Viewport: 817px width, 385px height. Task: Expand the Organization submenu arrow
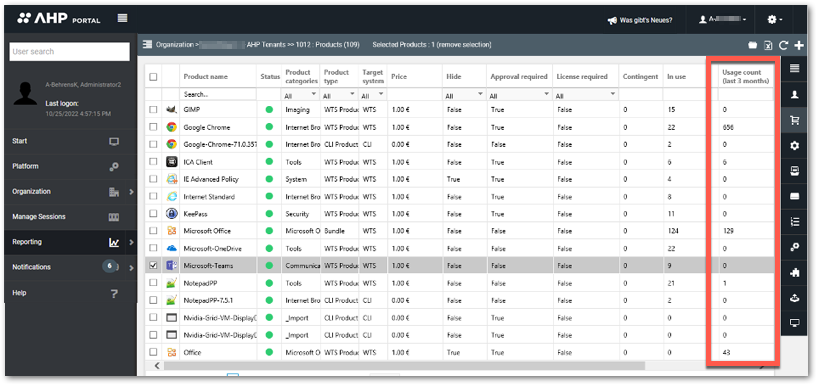coord(131,192)
